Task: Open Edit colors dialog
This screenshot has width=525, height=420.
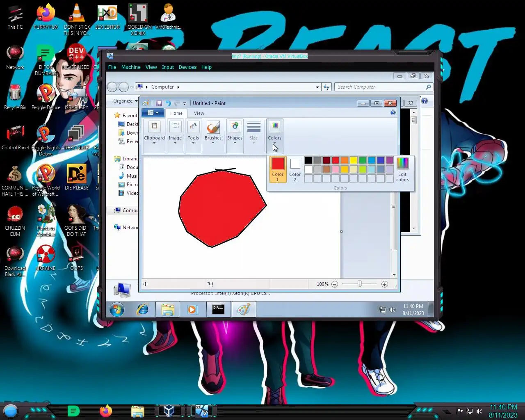Action: tap(402, 169)
